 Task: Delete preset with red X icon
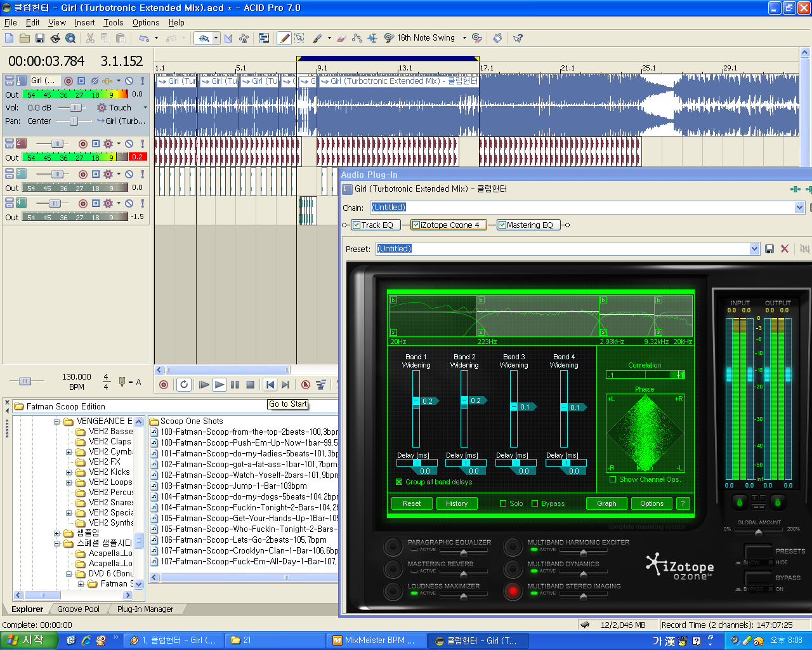pyautogui.click(x=785, y=249)
